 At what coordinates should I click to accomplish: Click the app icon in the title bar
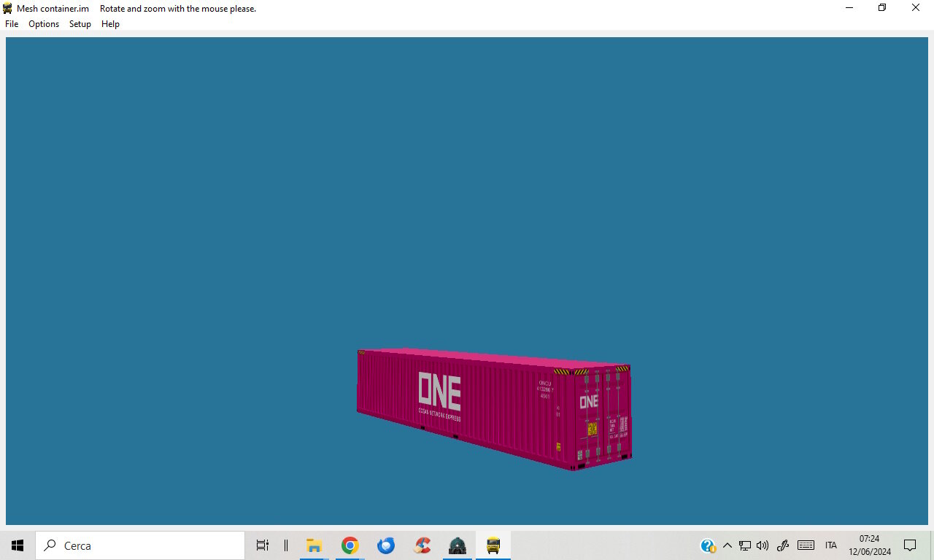coord(8,8)
